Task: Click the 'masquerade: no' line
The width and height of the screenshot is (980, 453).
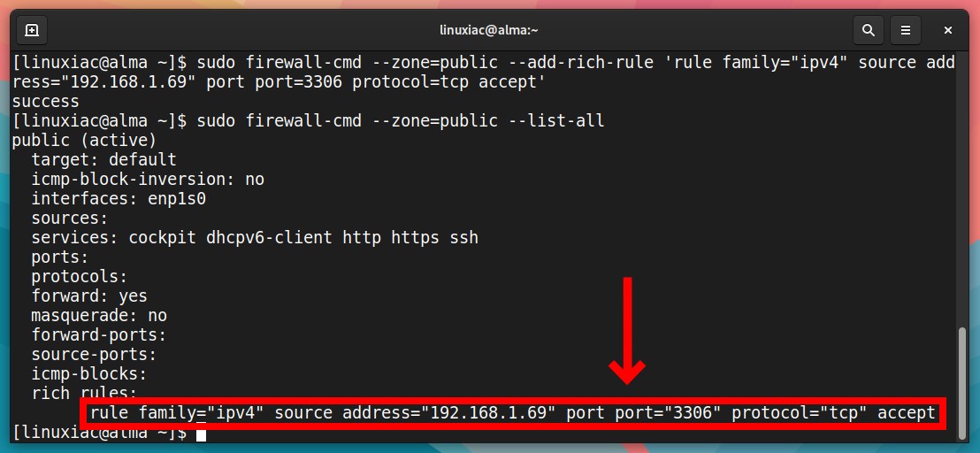Action: pyautogui.click(x=99, y=316)
